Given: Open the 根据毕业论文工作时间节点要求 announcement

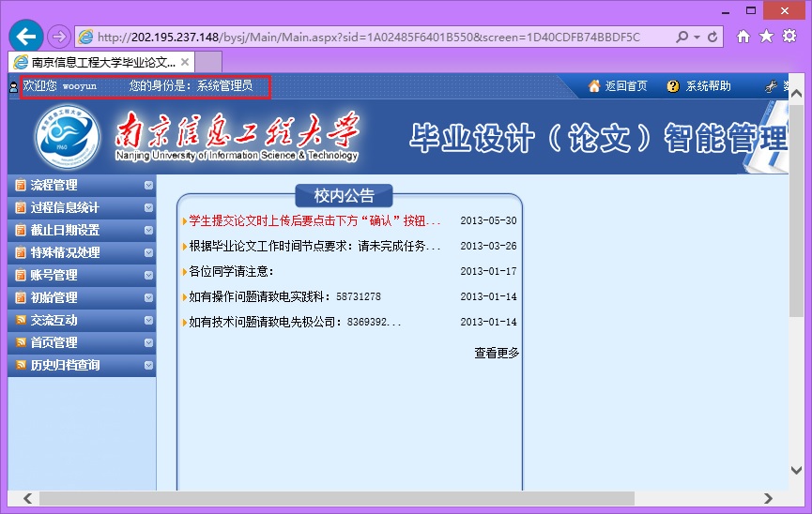Looking at the screenshot, I should (314, 246).
